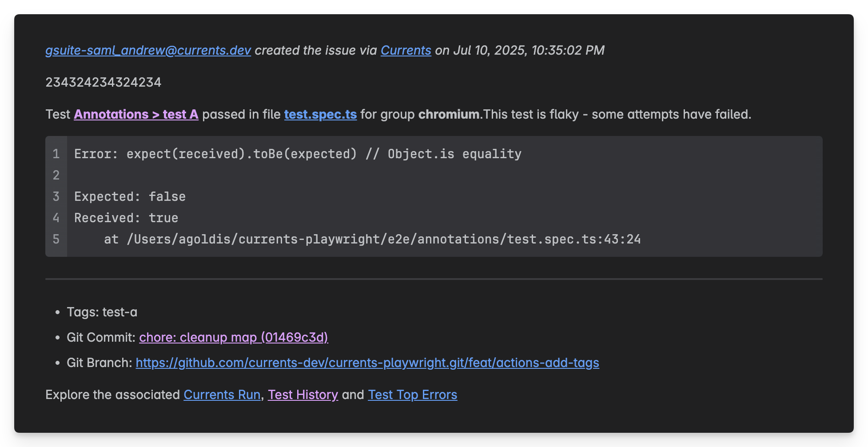Screen dimensions: 868x447
Task: Click the 'Received: true' code line
Action: [126, 218]
